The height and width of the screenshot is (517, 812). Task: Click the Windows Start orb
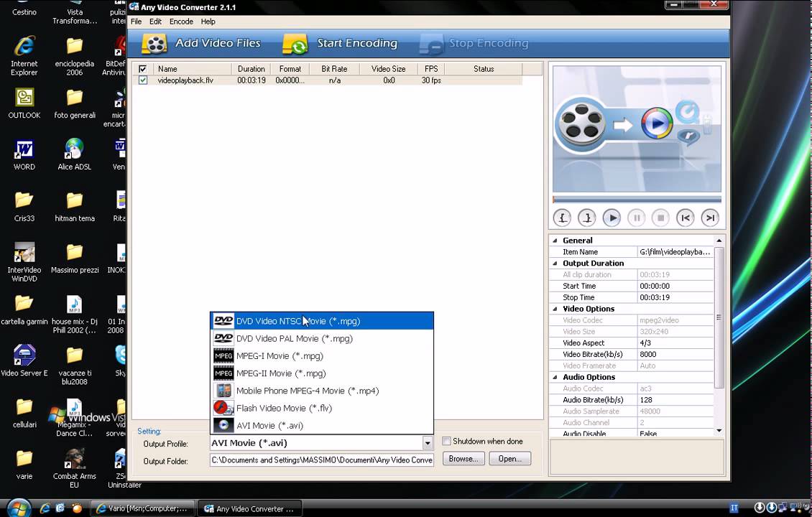19,508
